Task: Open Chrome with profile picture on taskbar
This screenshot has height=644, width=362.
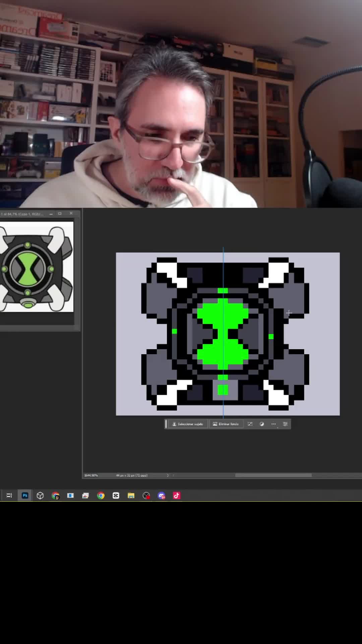Action: click(55, 495)
